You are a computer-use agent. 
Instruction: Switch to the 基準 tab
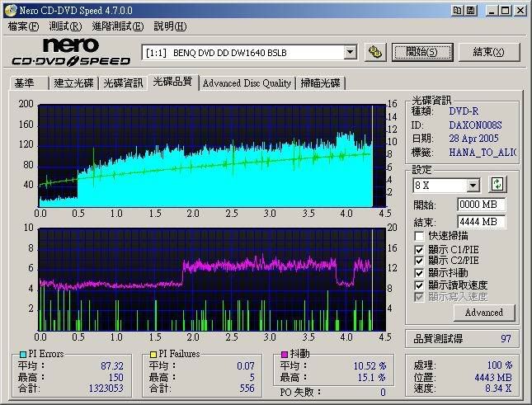coord(29,83)
